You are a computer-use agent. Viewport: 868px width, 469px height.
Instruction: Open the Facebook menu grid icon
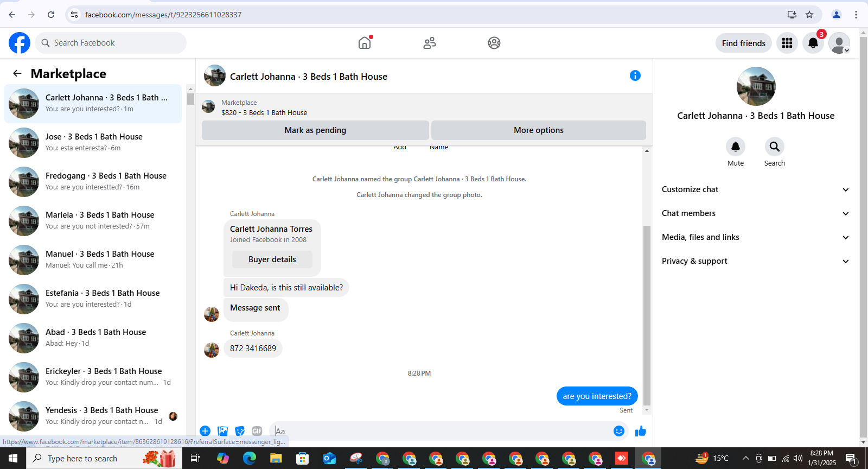787,43
